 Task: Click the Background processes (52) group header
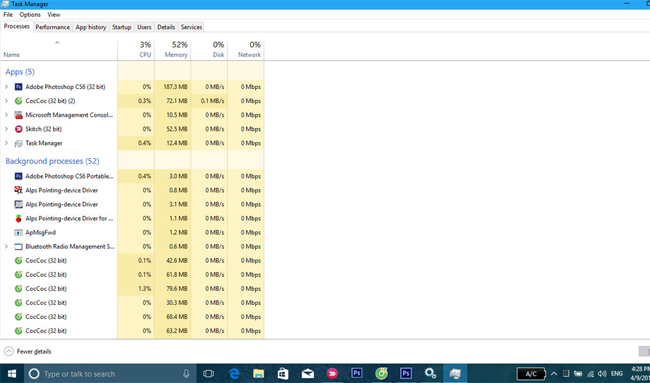52,161
